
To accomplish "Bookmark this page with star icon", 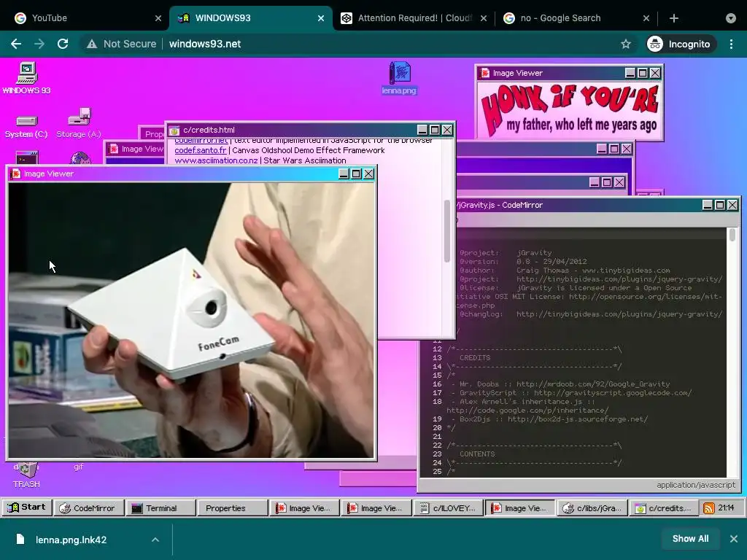I will (626, 44).
